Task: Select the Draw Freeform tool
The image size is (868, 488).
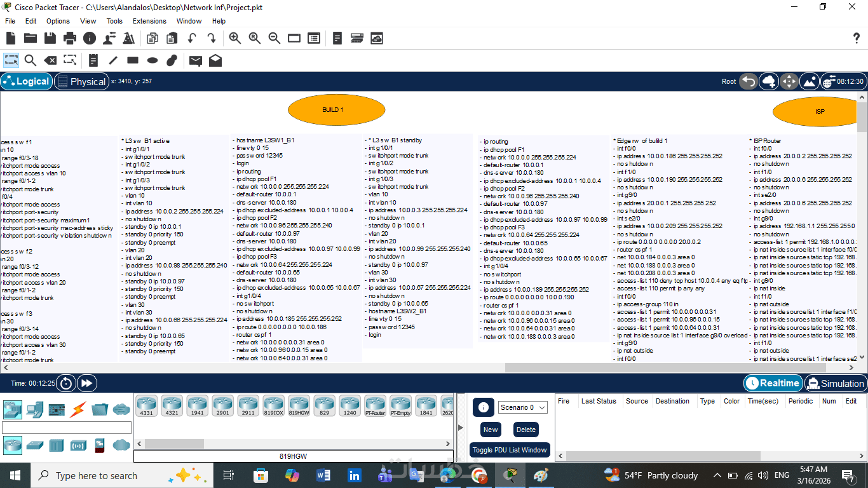Action: point(172,60)
